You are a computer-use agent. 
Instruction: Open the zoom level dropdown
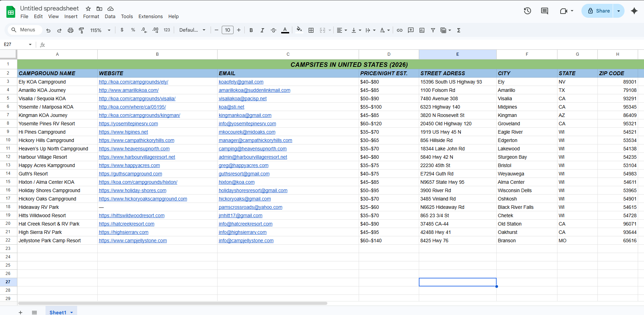pyautogui.click(x=100, y=30)
